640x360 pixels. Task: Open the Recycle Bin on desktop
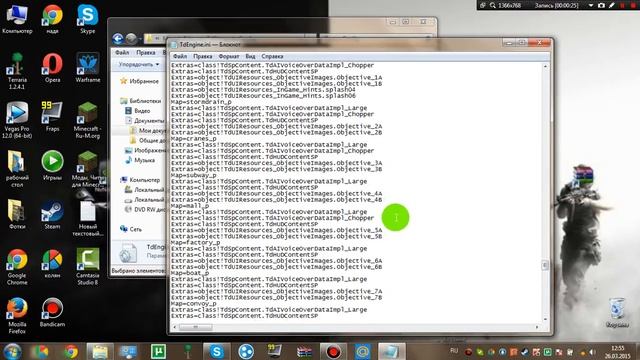[x=617, y=313]
